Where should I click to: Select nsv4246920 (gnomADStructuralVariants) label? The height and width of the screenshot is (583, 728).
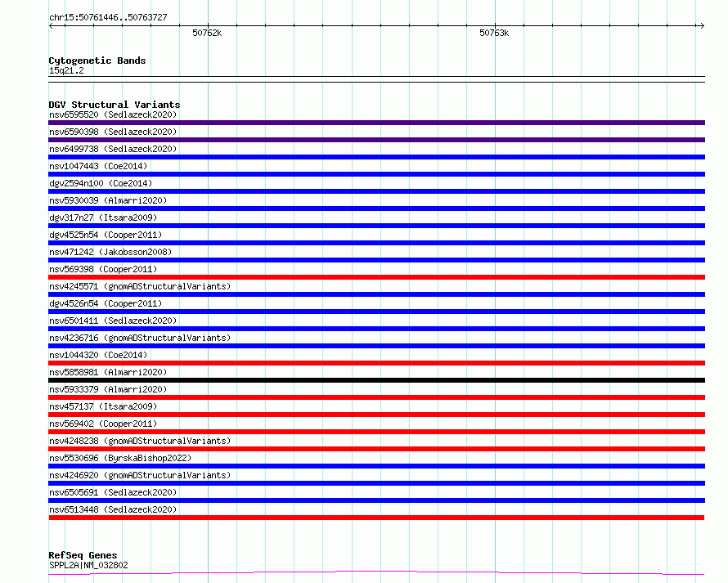pyautogui.click(x=140, y=475)
